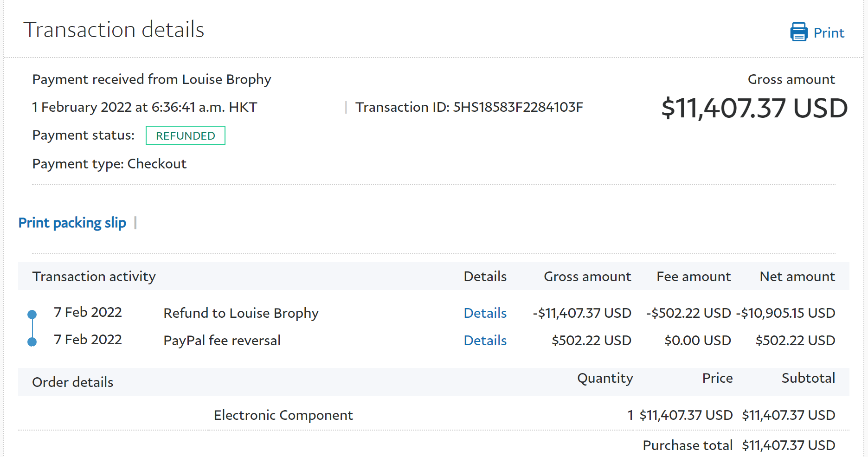
Task: Select the fee reversal timeline dot
Action: (32, 342)
